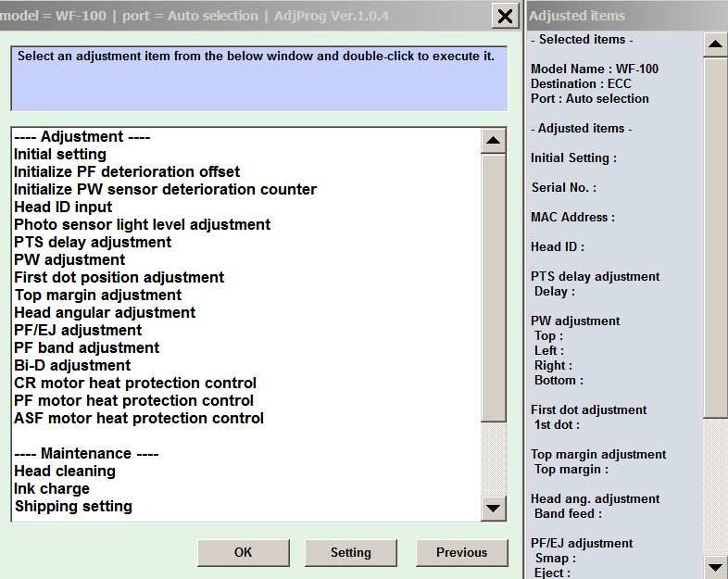Select 'Initialize PF deterioration offset'
728x579 pixels.
(127, 171)
